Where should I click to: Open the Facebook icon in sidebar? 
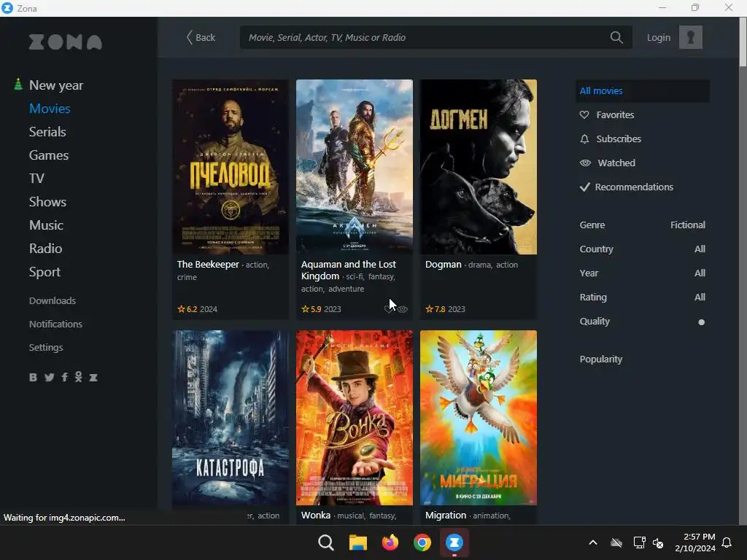click(64, 377)
